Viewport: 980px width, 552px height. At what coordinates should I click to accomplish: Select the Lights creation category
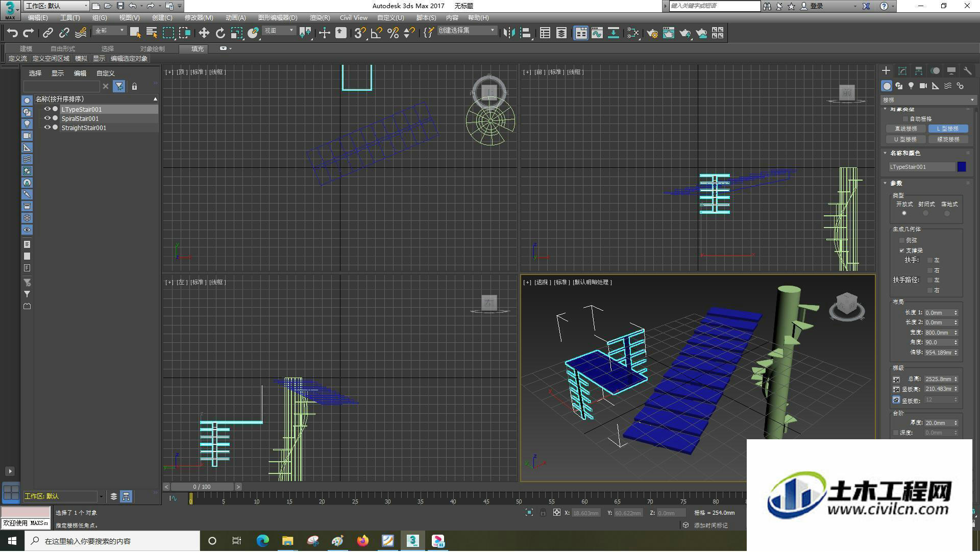911,86
